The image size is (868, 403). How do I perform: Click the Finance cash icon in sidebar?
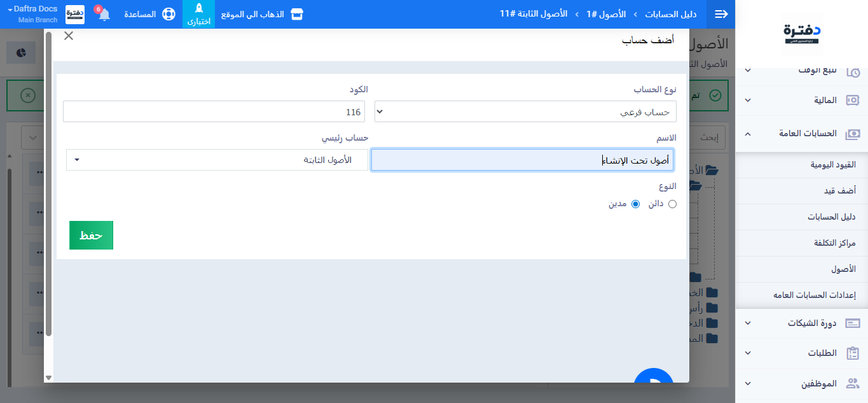[x=853, y=100]
